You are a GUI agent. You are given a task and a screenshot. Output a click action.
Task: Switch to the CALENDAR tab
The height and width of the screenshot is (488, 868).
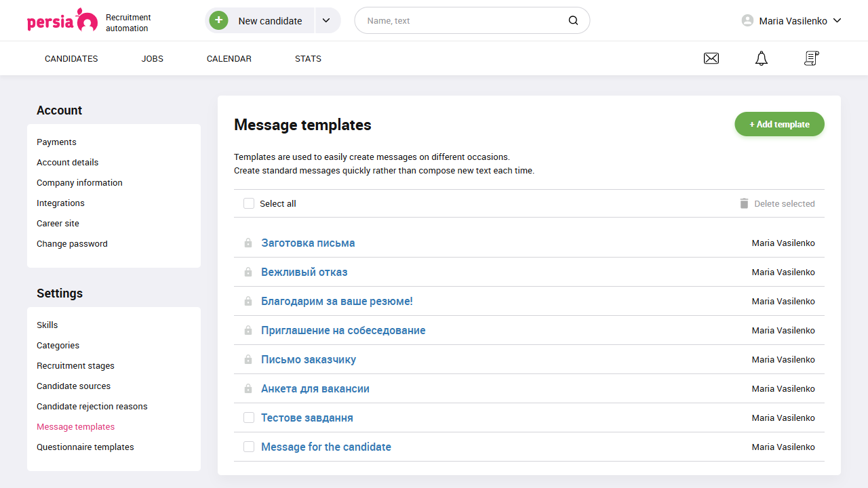[x=229, y=58]
